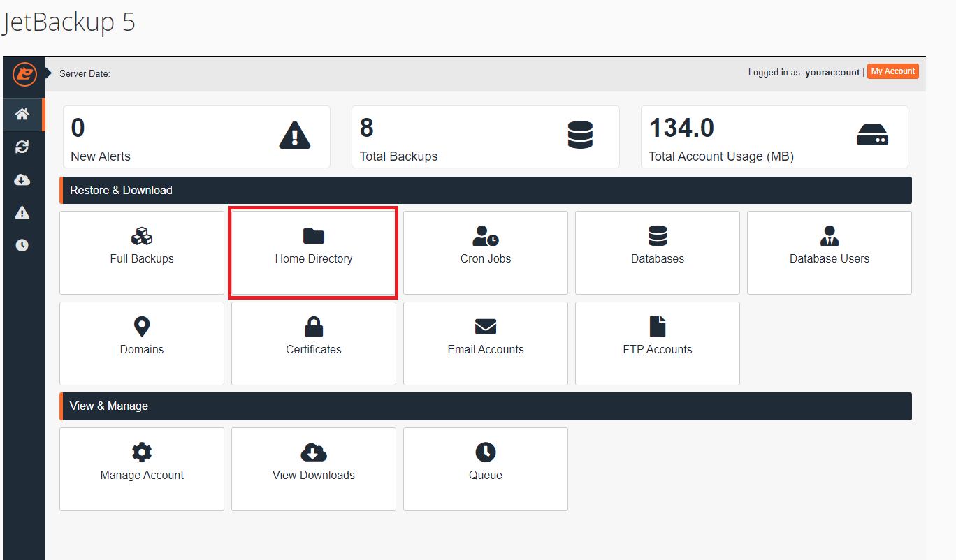Click the New Alerts label
Viewport: 956px width, 560px height.
[101, 156]
